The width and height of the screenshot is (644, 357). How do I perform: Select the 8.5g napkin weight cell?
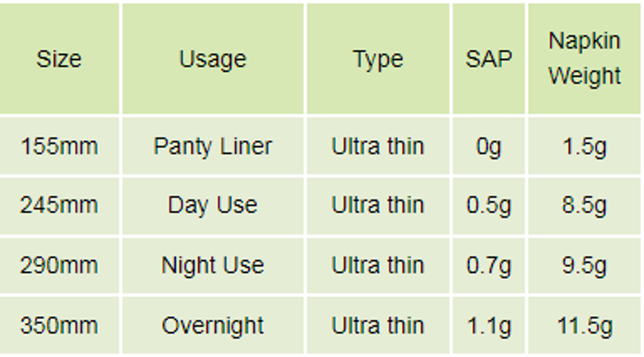(x=584, y=205)
